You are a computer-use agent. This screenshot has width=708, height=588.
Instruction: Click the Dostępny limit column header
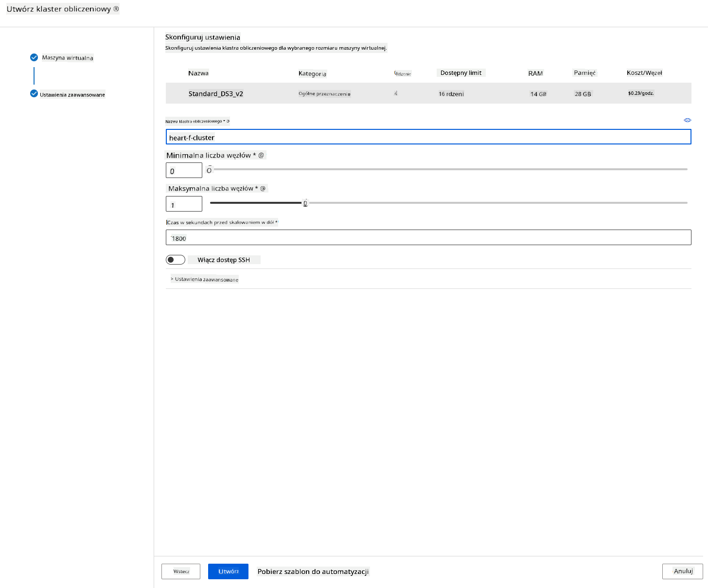click(x=461, y=73)
